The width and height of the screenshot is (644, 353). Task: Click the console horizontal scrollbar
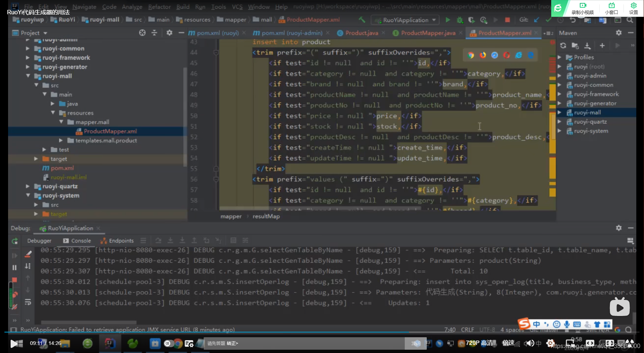tap(89, 323)
